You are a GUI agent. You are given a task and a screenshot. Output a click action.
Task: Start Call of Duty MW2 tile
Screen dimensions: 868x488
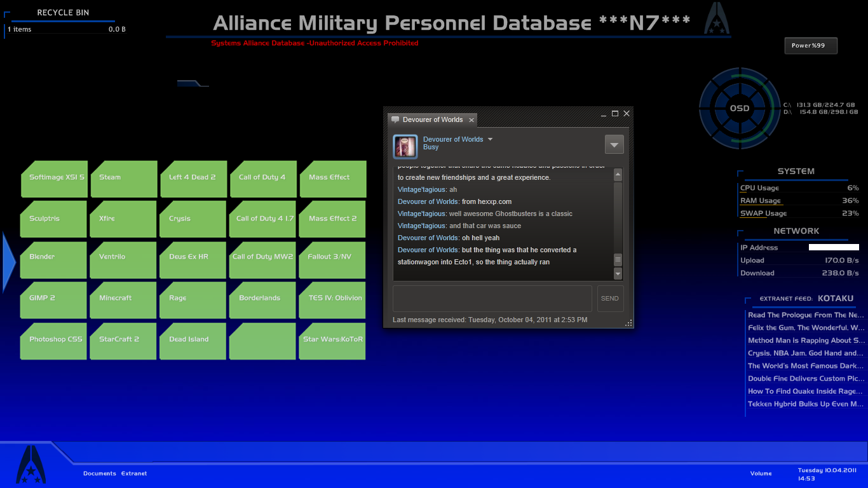pos(263,260)
